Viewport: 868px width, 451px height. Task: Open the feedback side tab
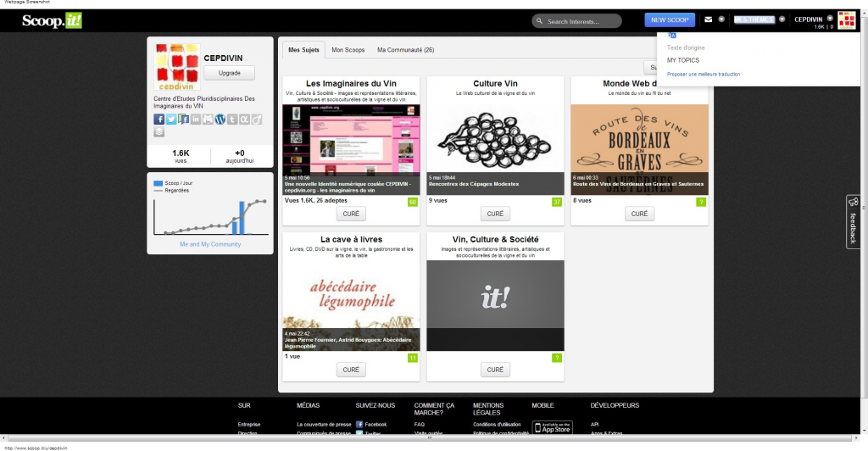coord(853,222)
